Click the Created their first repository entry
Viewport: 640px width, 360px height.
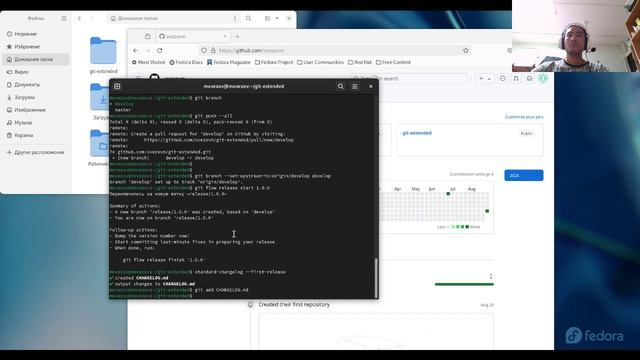tap(294, 304)
